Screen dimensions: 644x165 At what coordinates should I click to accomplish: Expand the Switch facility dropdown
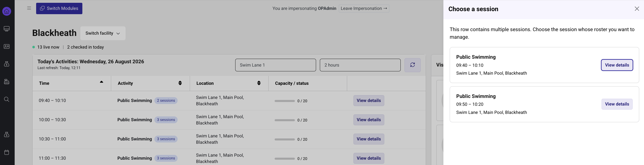[x=103, y=33]
